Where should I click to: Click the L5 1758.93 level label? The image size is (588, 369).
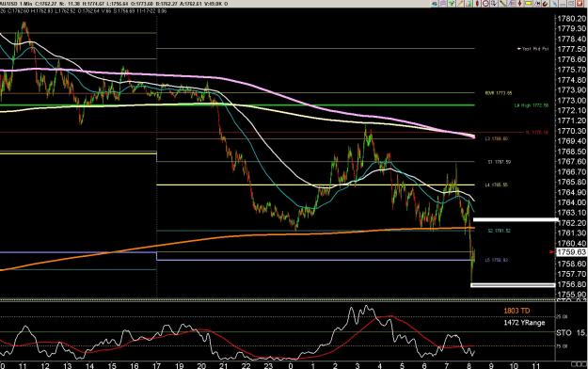(x=497, y=260)
